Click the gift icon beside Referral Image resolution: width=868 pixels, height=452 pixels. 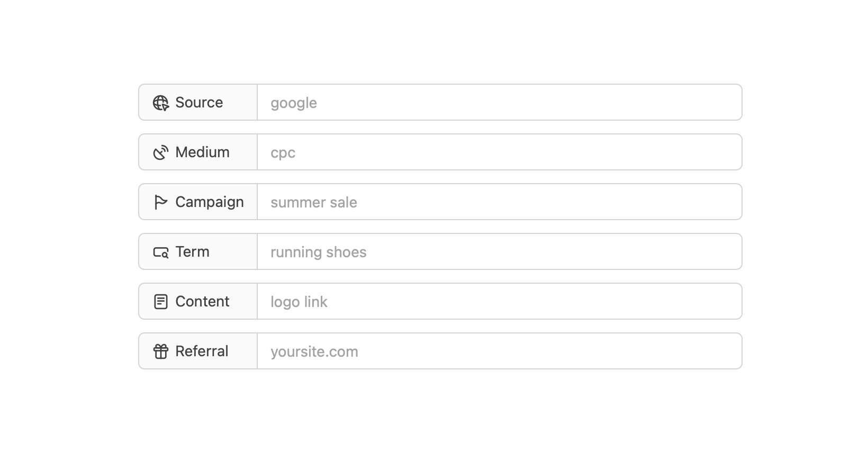click(x=160, y=351)
